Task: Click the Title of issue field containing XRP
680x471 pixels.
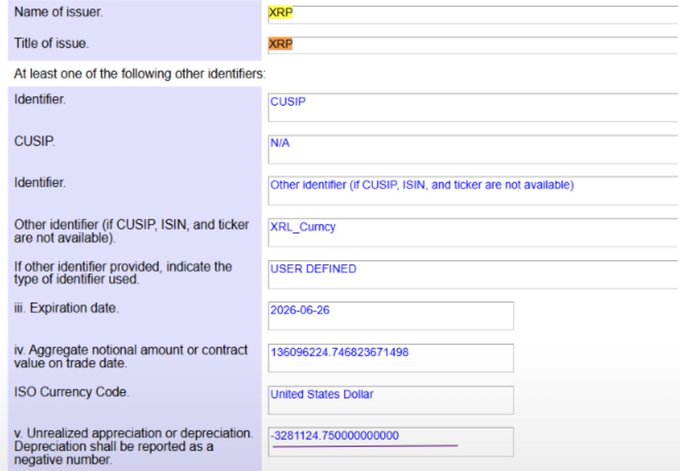Action: tap(474, 46)
